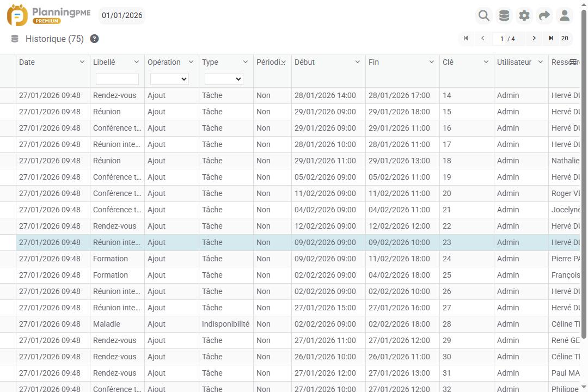The height and width of the screenshot is (392, 588).
Task: Go to first page of history
Action: [x=465, y=38]
